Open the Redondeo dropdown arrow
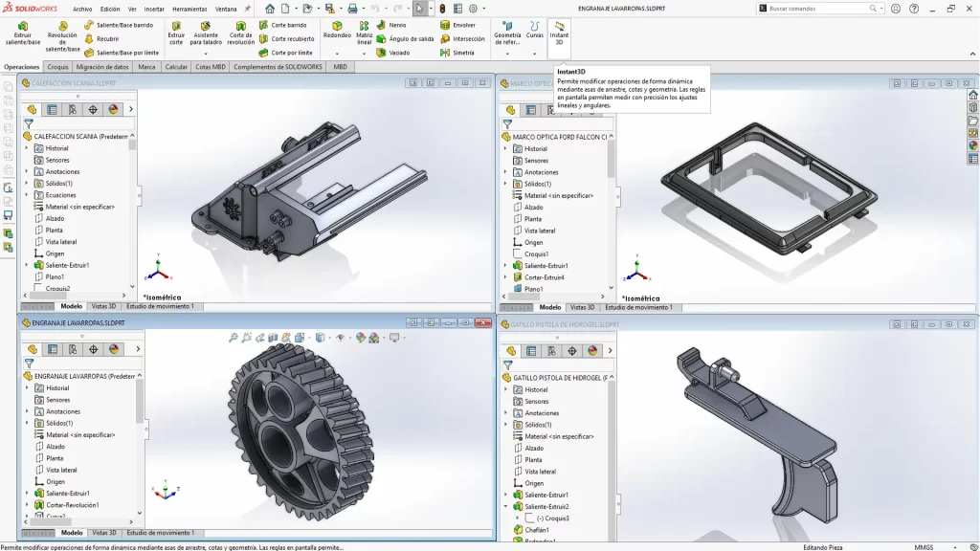This screenshot has width=980, height=551. point(337,53)
